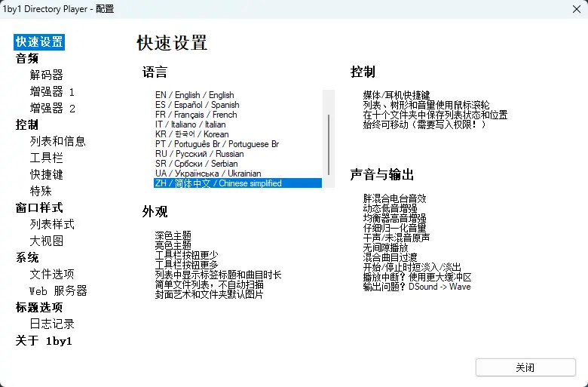Open the Web 服务器 settings page
Screen dimensions: 588x387
(x=58, y=290)
